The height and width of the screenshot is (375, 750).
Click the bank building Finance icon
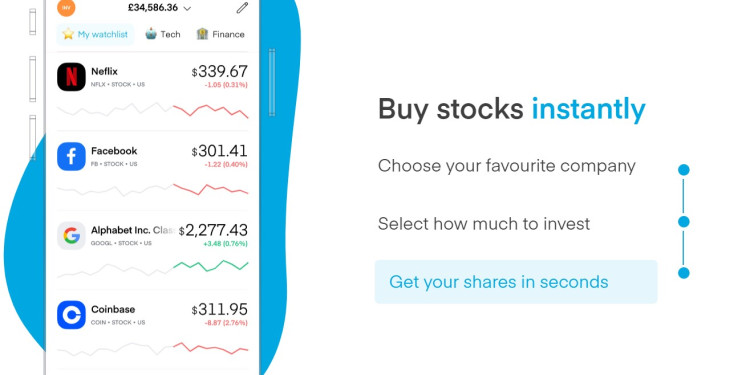pos(202,33)
